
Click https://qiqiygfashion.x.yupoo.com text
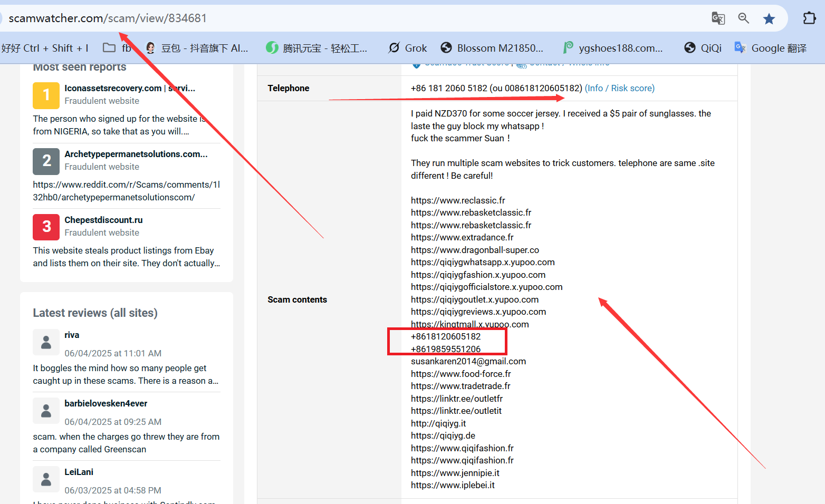478,275
